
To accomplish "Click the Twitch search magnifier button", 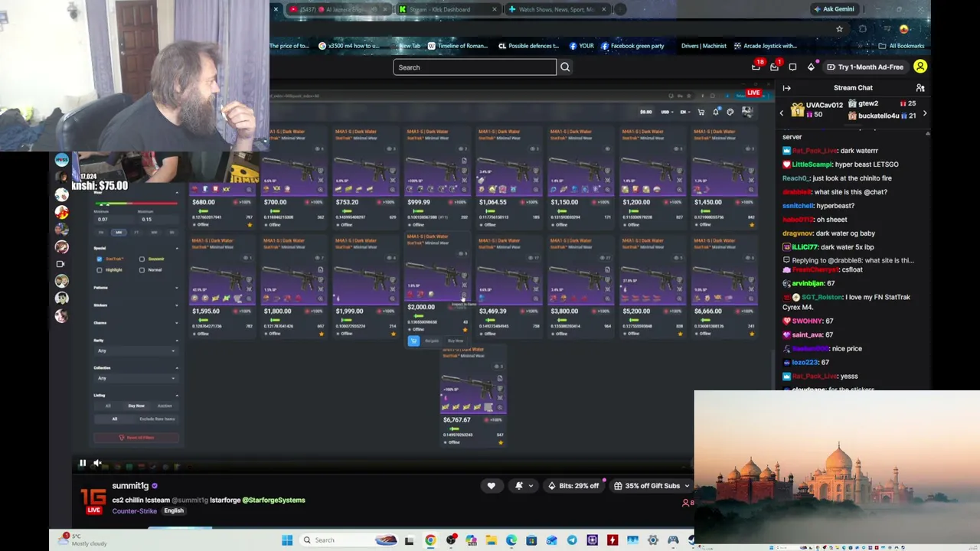I will [565, 67].
